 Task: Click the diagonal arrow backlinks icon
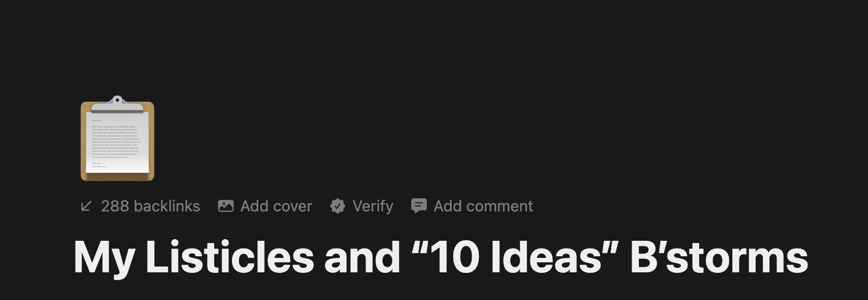click(x=86, y=206)
